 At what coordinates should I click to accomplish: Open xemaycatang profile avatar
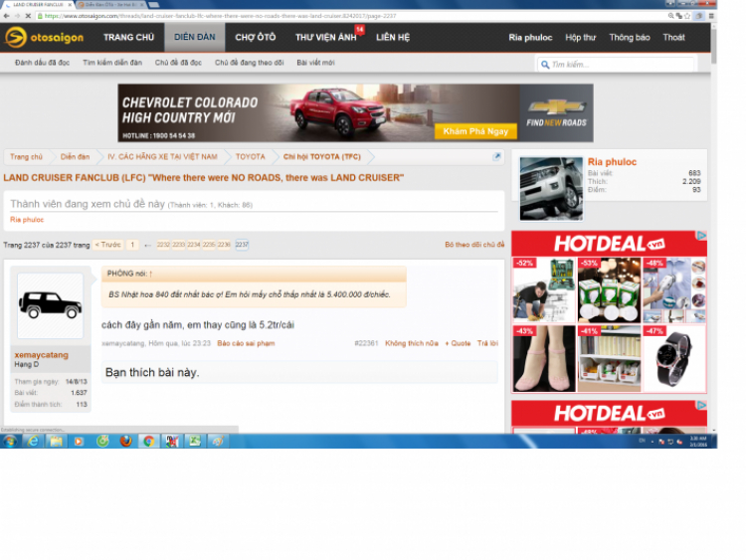(x=51, y=305)
